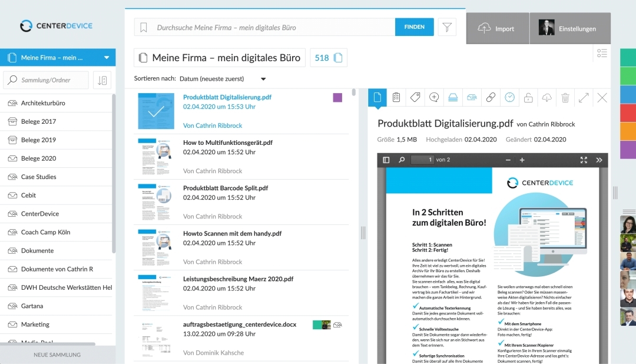Deselect Produktblatt Digitalisierung thumbnail checkmark
Image resolution: width=636 pixels, height=364 pixels.
(x=156, y=111)
